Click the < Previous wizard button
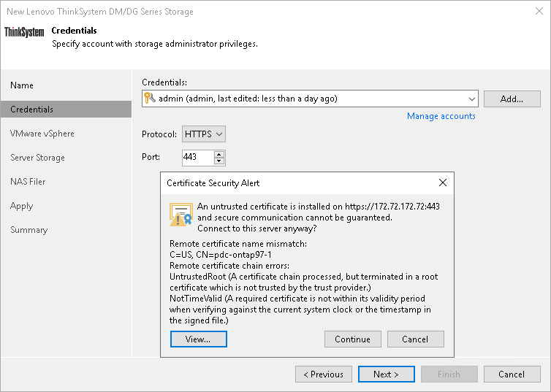The image size is (551, 392). coord(324,374)
